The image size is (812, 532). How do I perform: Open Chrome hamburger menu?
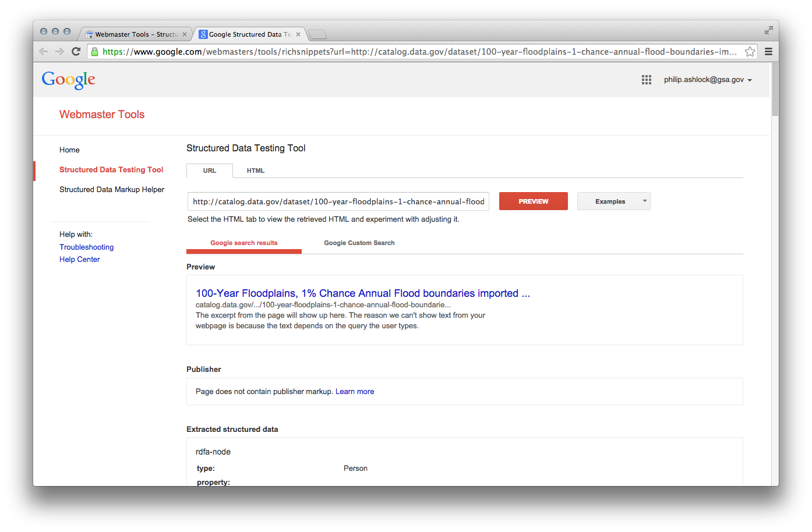768,51
